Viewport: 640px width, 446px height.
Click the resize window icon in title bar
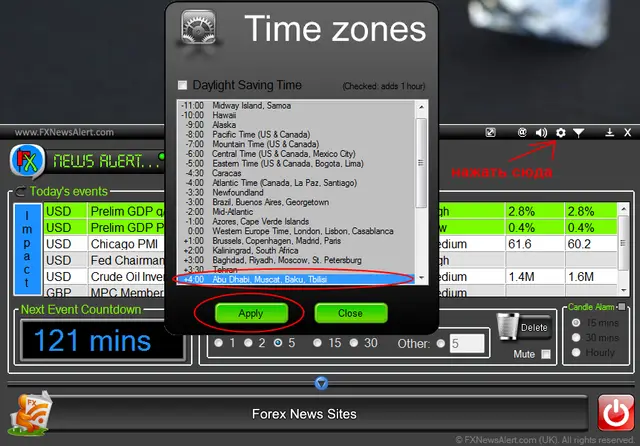(490, 132)
